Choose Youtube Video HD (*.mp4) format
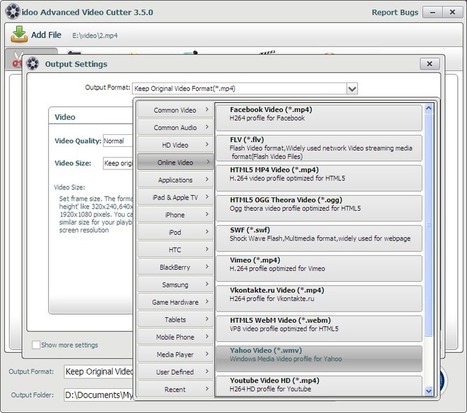Viewport: 467px width, 413px height. coord(319,385)
